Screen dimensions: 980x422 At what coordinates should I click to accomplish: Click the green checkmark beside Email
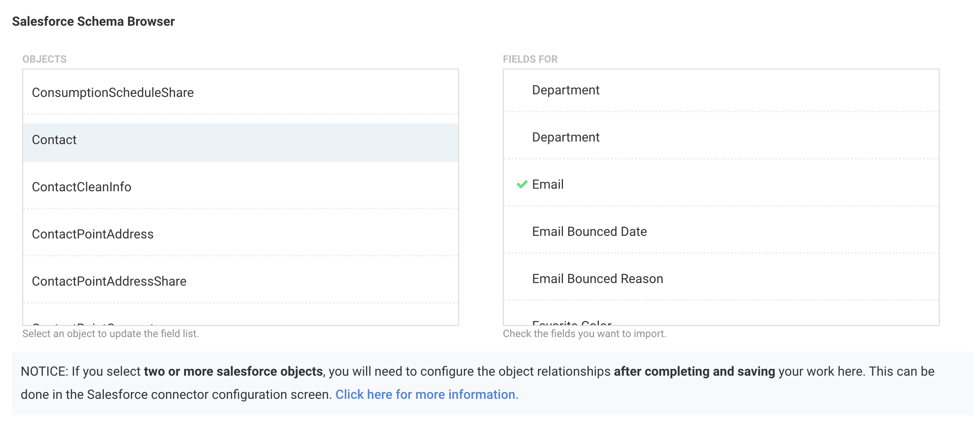click(522, 184)
